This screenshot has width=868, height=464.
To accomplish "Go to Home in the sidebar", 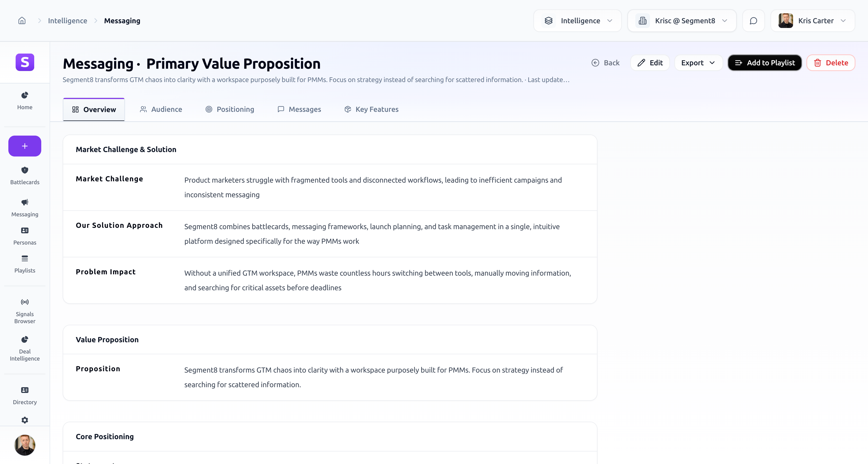I will click(25, 101).
